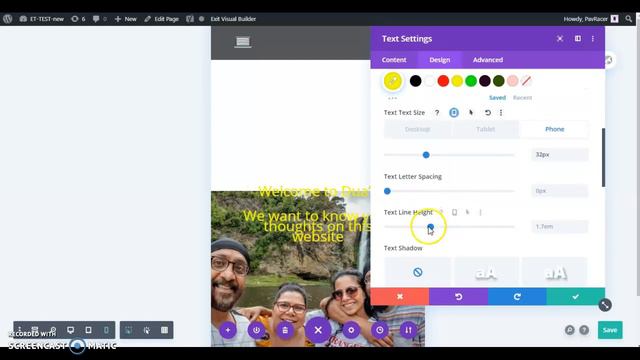Click the Text Settings panel scrollbar

coord(603,158)
